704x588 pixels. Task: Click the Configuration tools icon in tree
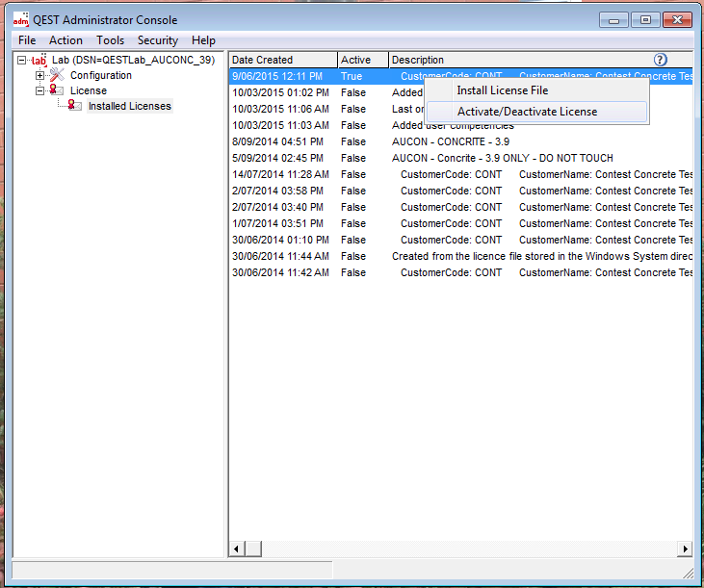(56, 75)
